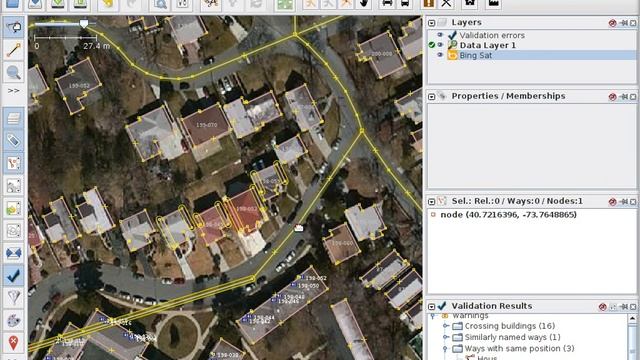Toggle the Validation checkmark panel button

13,276
